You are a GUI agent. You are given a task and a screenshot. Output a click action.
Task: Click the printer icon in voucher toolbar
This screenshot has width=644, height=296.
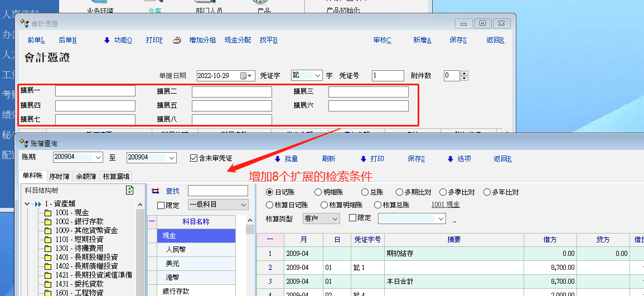[177, 40]
